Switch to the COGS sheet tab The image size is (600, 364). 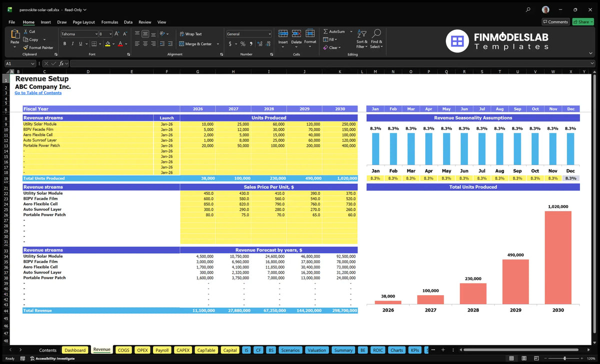coord(123,350)
